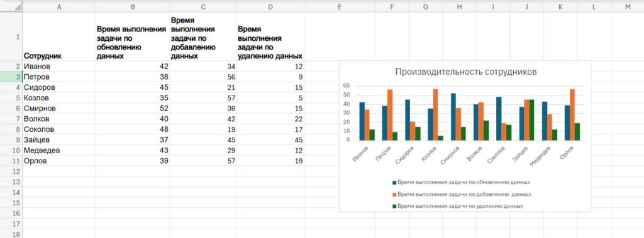This screenshot has width=644, height=238.
Task: Click header cell about удалению данных
Action: pos(270,37)
